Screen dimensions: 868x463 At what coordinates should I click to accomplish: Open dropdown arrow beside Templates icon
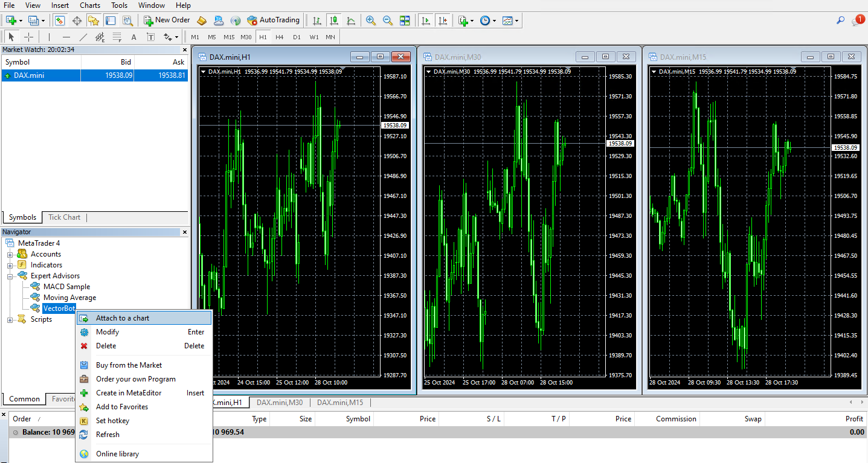click(x=516, y=21)
